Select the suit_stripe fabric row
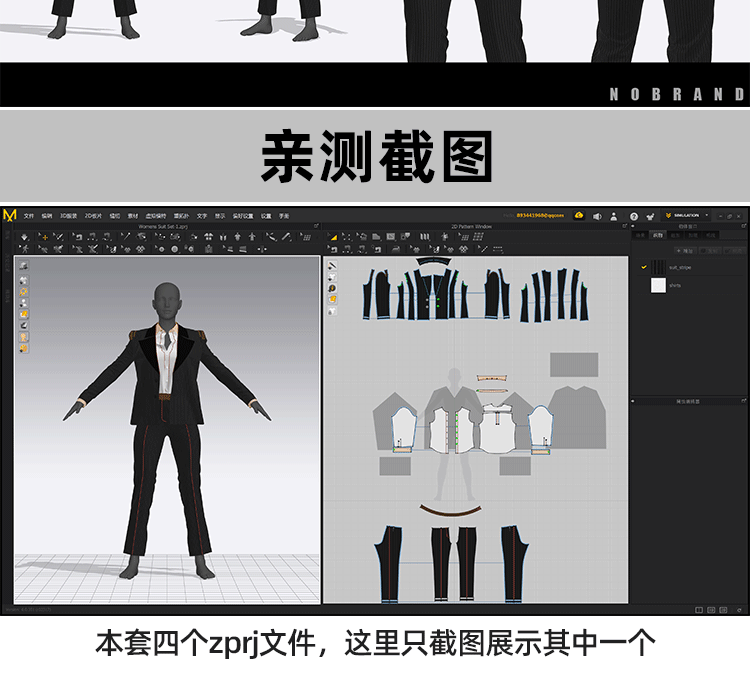The height and width of the screenshot is (676, 750). coord(690,267)
